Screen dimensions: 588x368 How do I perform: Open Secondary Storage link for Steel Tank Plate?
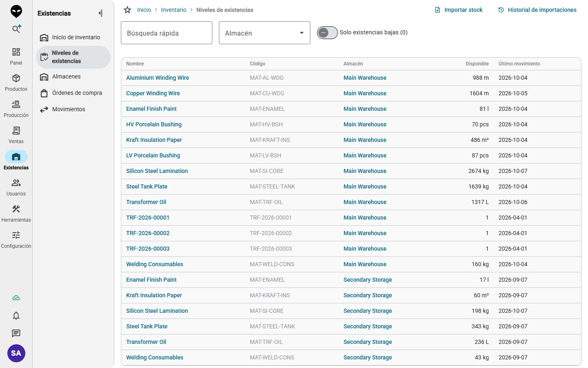pos(367,326)
